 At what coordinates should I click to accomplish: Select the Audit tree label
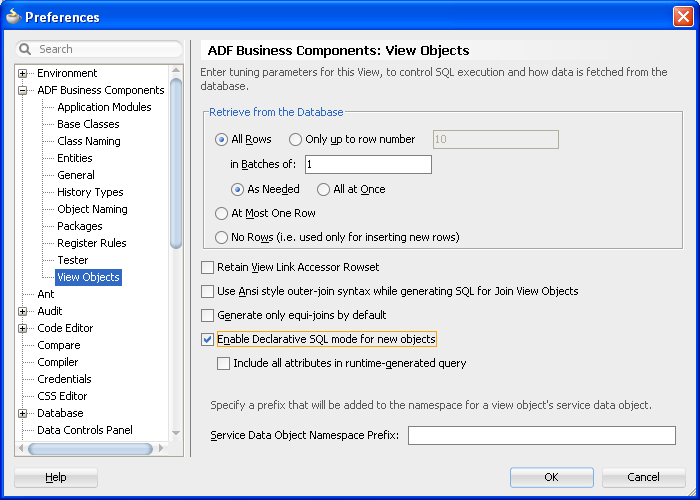click(x=50, y=311)
